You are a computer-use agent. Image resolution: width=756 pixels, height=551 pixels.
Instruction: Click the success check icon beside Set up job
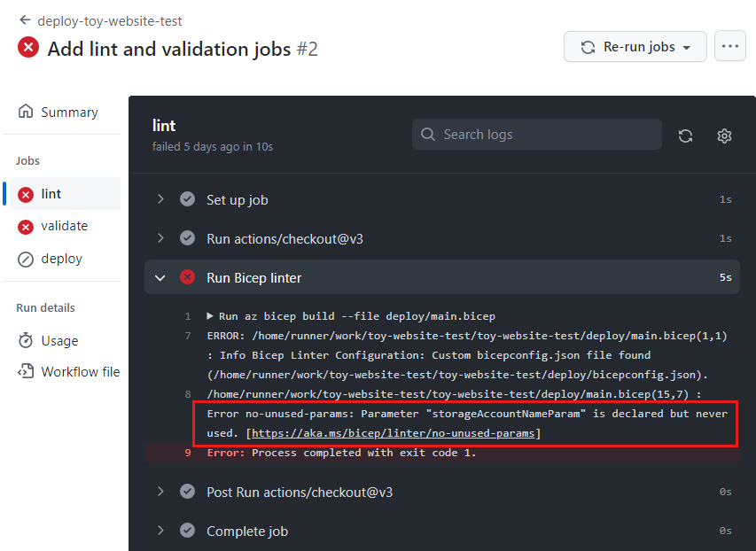coord(187,199)
